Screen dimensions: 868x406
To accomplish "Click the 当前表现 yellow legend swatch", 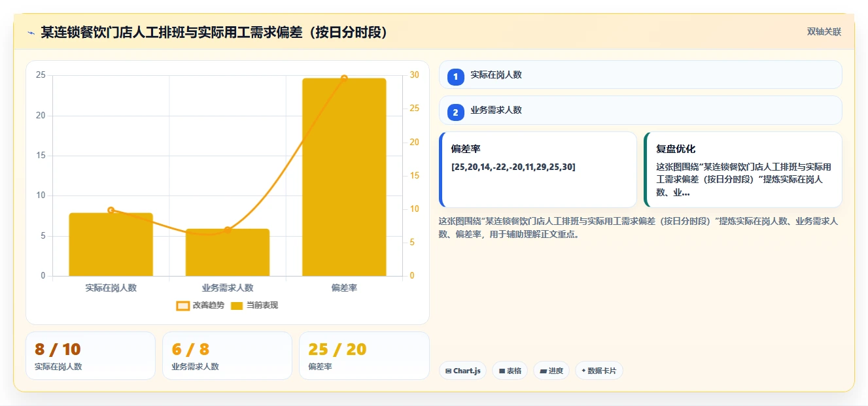I will click(x=237, y=305).
